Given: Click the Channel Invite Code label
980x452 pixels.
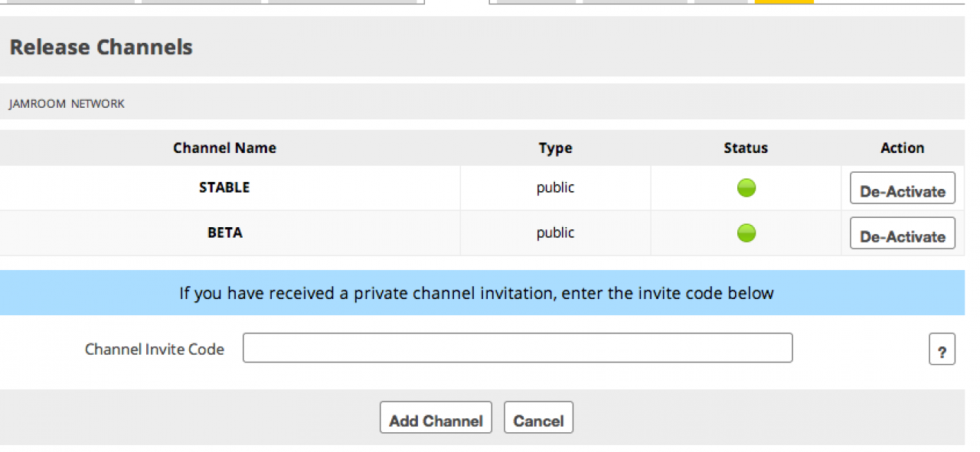Looking at the screenshot, I should [155, 350].
